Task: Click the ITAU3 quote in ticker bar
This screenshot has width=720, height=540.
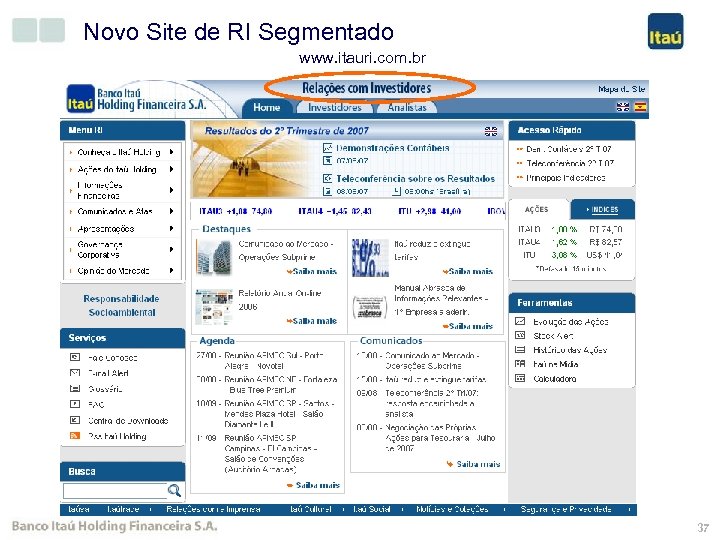Action: [236, 211]
